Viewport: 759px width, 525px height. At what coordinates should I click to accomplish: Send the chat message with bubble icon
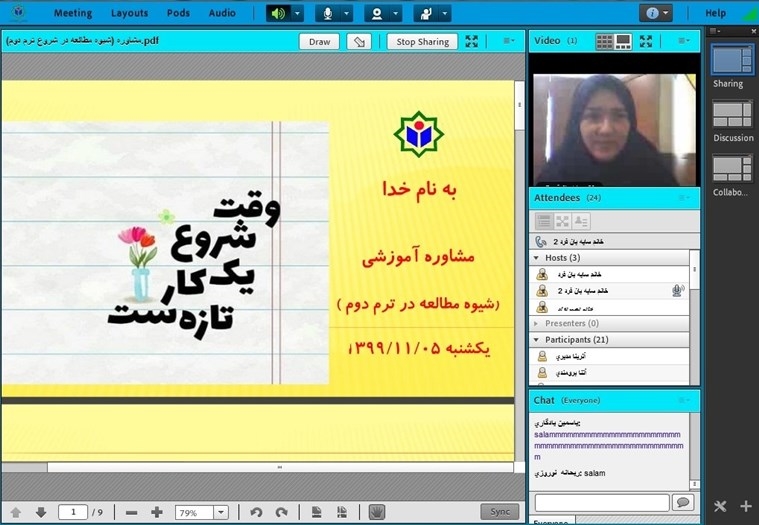click(683, 502)
